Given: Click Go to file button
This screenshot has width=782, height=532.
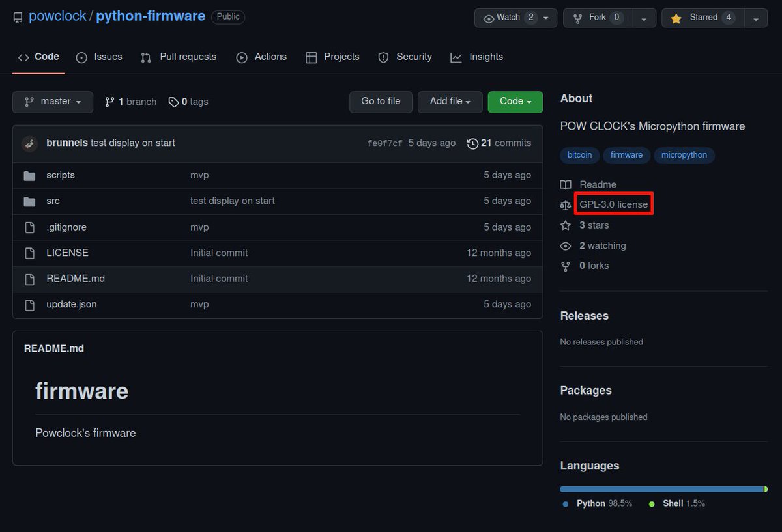Looking at the screenshot, I should [x=381, y=102].
